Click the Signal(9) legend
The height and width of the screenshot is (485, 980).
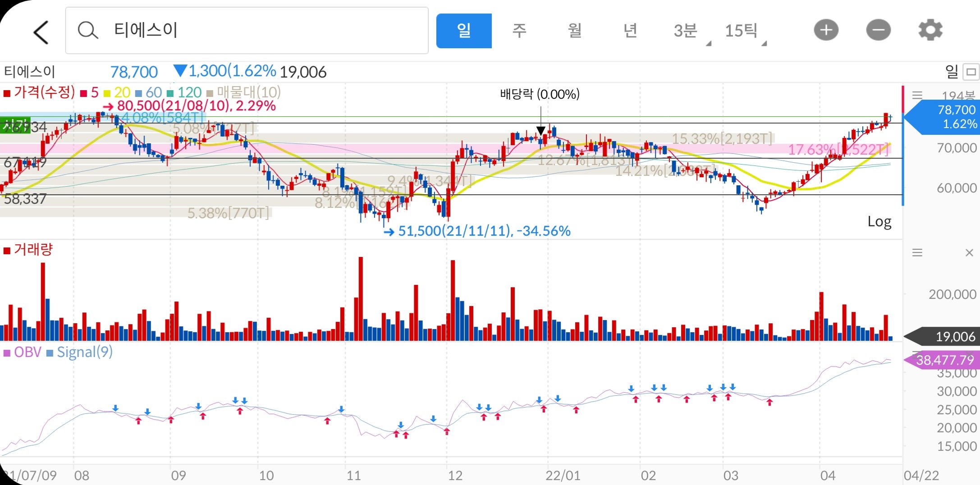(80, 352)
